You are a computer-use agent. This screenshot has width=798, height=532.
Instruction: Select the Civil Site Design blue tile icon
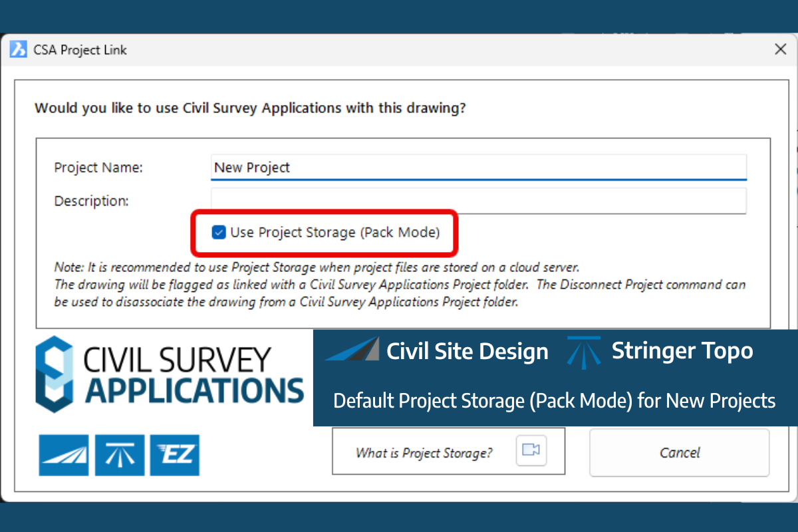click(63, 455)
